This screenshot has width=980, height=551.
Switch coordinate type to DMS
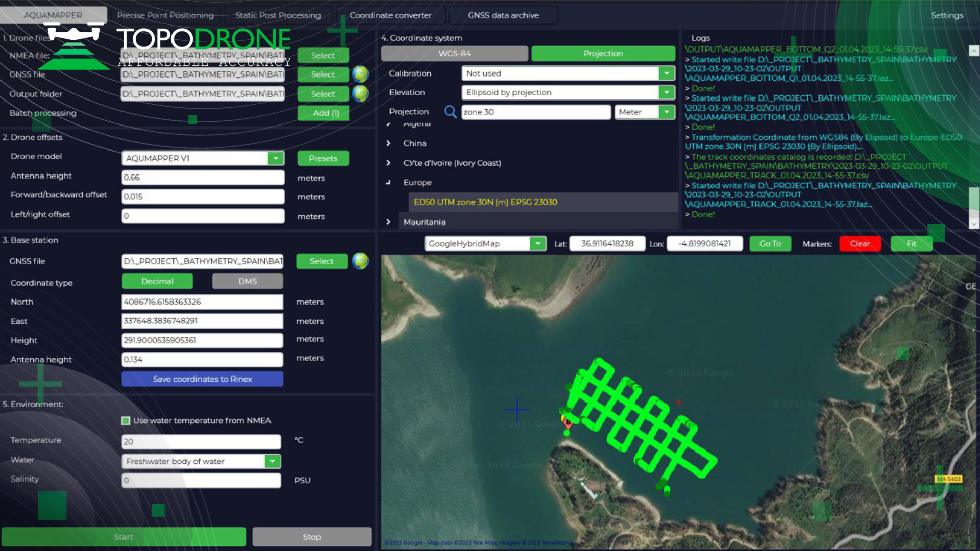tap(248, 281)
